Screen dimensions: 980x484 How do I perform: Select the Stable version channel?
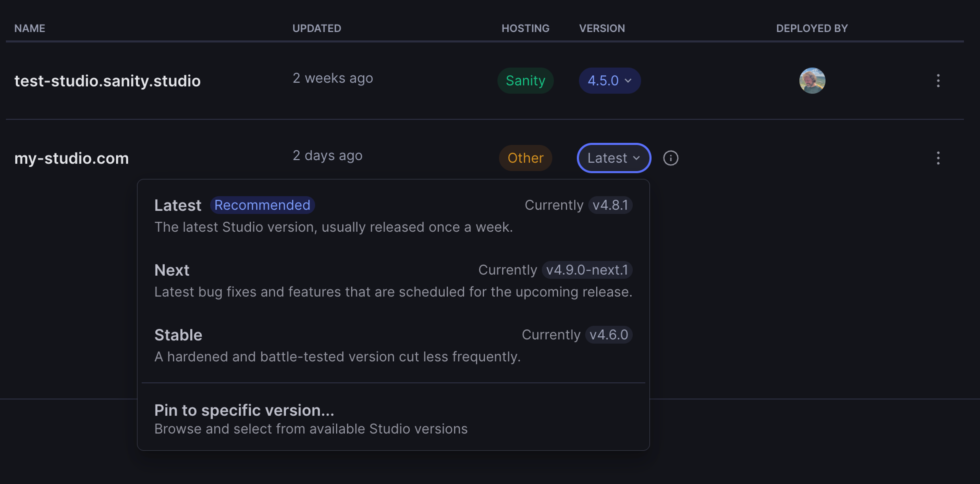(x=393, y=345)
